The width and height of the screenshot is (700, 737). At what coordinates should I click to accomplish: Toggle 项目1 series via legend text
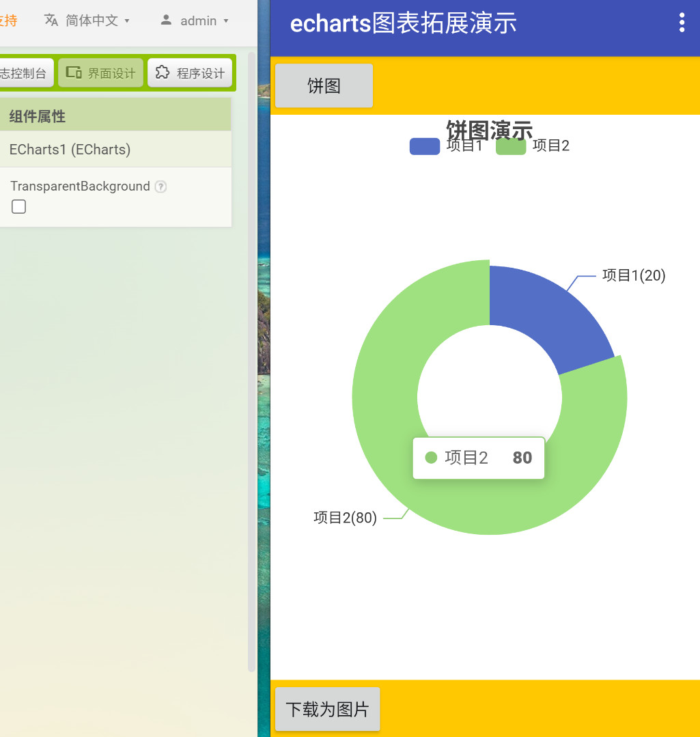point(464,145)
